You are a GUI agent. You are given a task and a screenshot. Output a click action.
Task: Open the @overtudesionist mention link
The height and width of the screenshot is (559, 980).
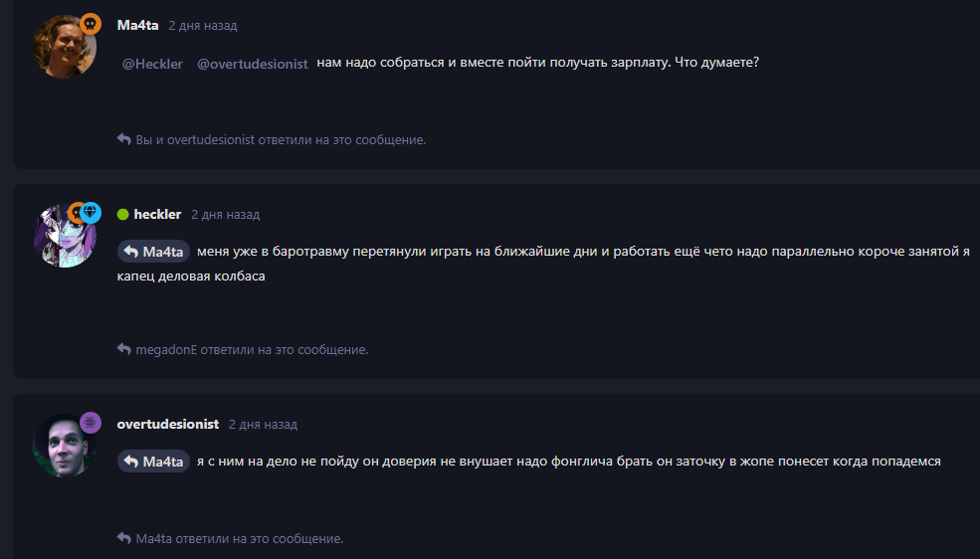(253, 64)
